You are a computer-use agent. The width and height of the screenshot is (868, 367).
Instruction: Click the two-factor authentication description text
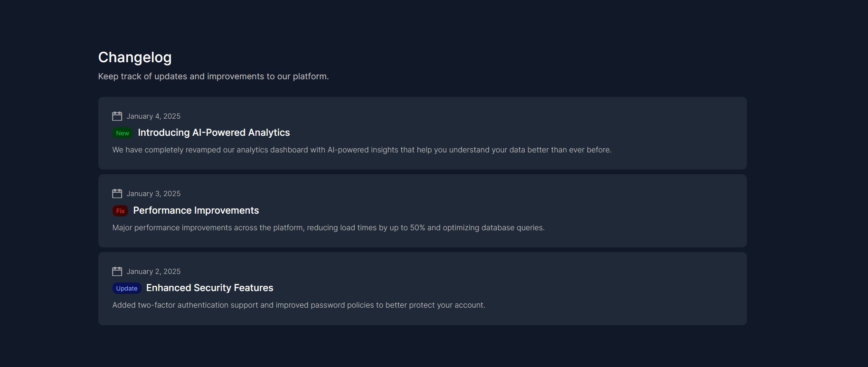click(298, 305)
